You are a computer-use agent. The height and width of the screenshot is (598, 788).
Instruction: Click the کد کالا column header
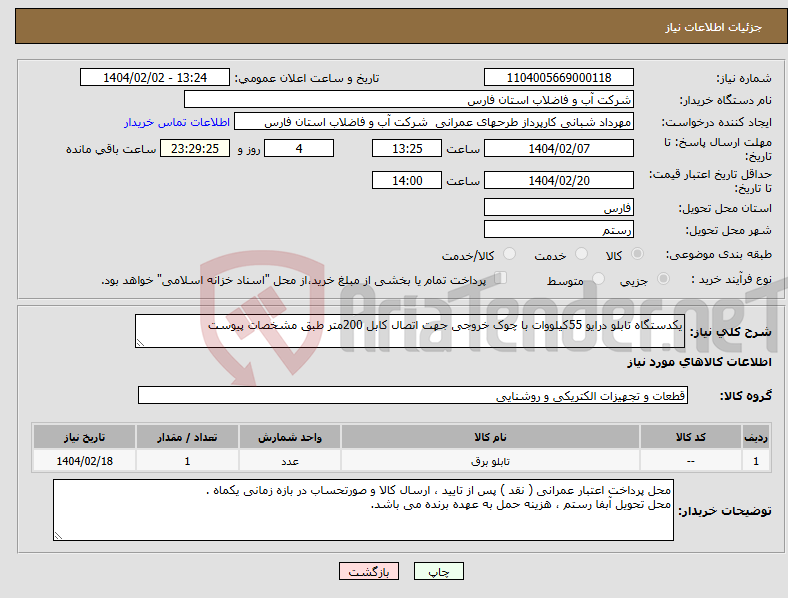(x=691, y=437)
